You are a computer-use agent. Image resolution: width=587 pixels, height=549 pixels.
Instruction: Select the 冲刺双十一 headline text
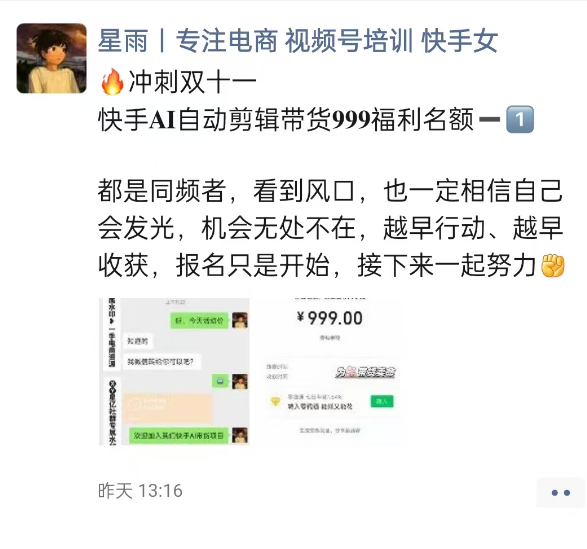[x=192, y=82]
